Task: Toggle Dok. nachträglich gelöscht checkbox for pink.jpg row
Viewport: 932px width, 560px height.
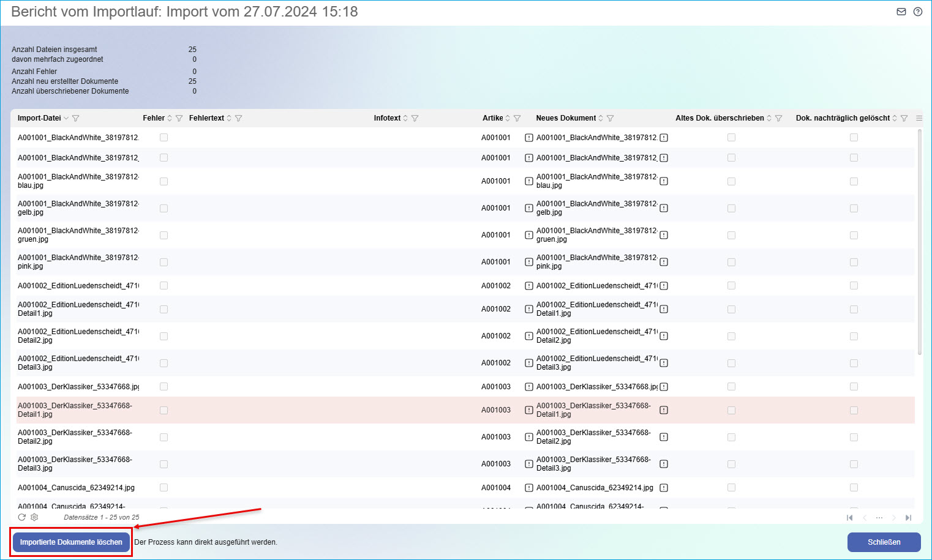Action: point(854,262)
